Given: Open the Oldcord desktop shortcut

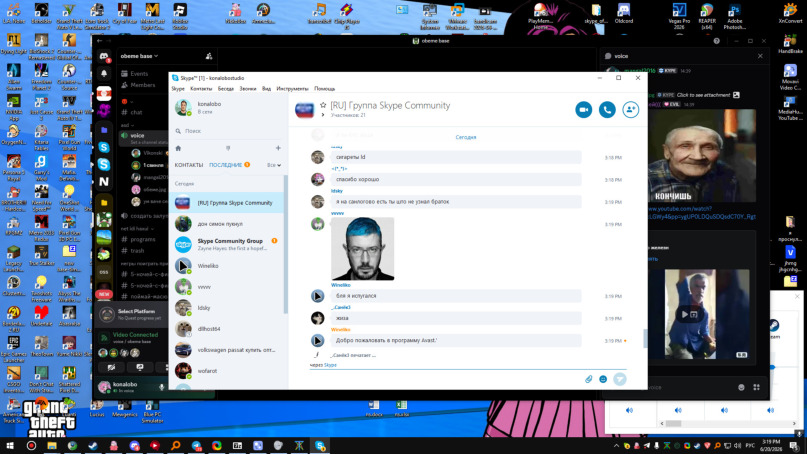Looking at the screenshot, I should tap(623, 14).
